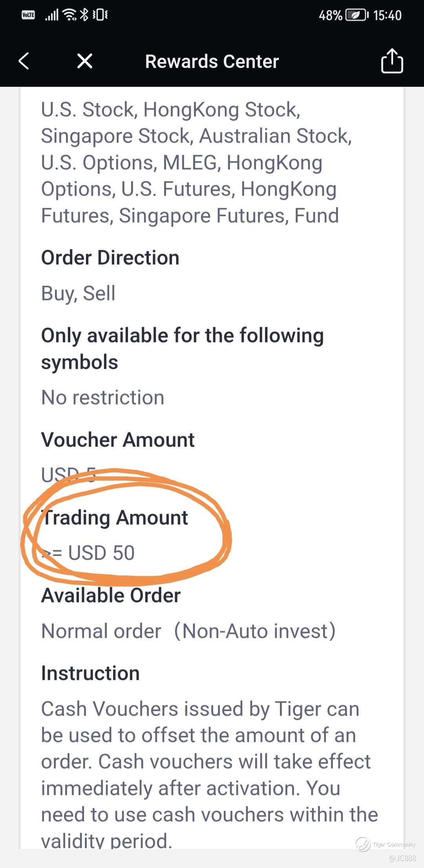Tap the Voucher Amount heading
Screen dimensions: 424x868
click(118, 440)
